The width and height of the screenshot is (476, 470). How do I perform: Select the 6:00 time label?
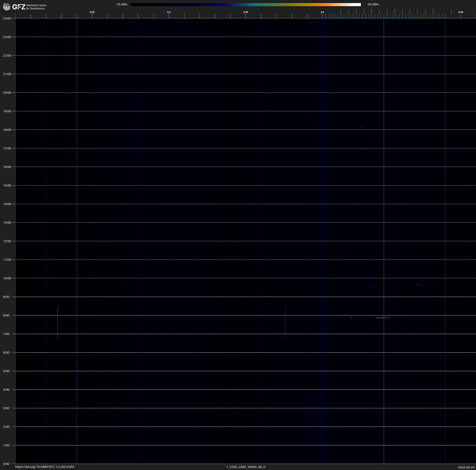pos(6,353)
